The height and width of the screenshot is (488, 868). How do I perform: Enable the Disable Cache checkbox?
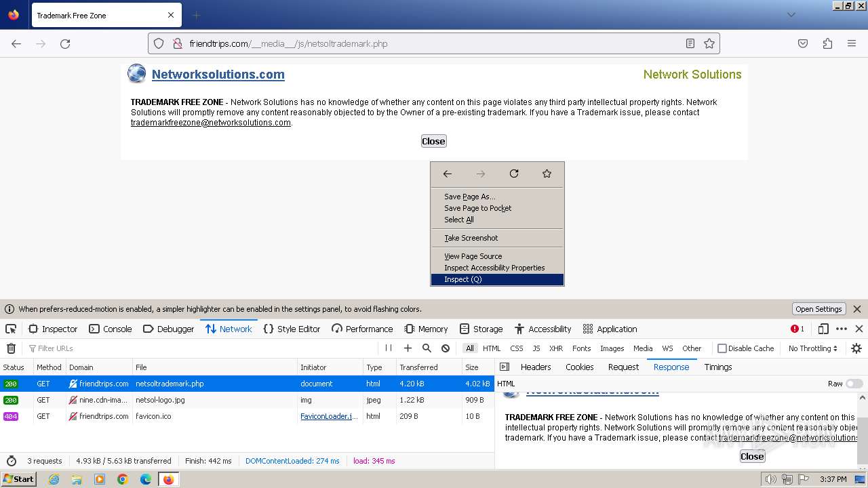tap(722, 348)
